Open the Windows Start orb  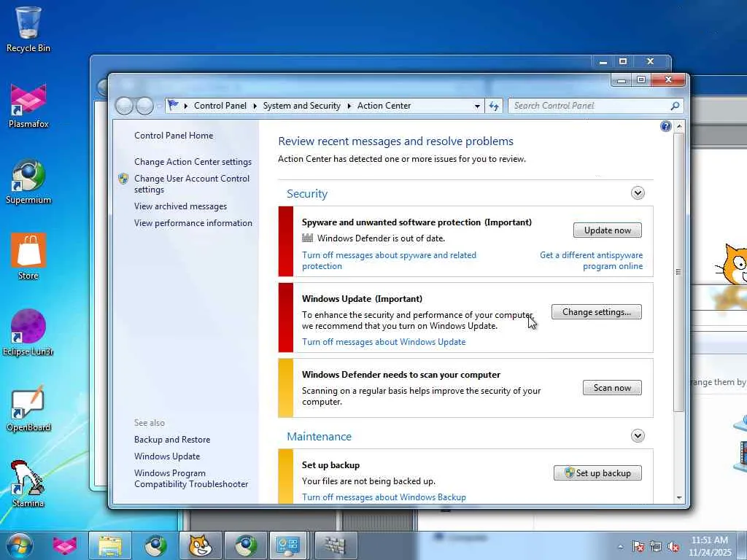[x=20, y=545]
